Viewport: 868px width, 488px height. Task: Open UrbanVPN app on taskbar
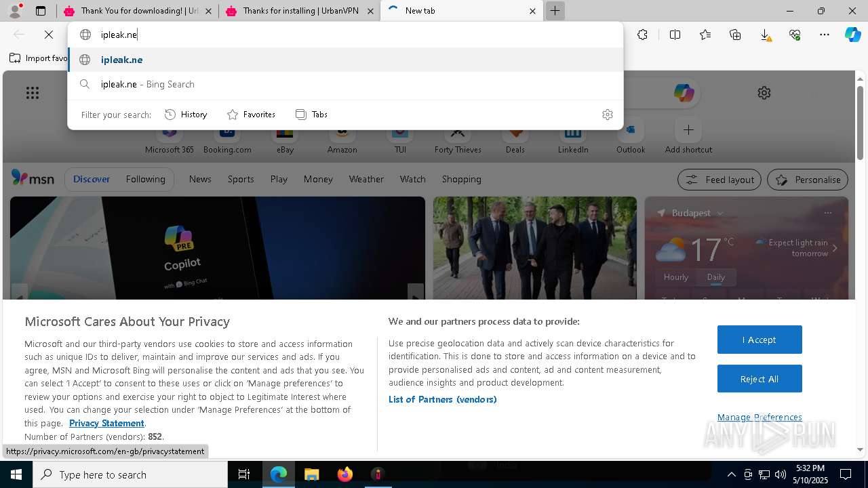pos(378,474)
